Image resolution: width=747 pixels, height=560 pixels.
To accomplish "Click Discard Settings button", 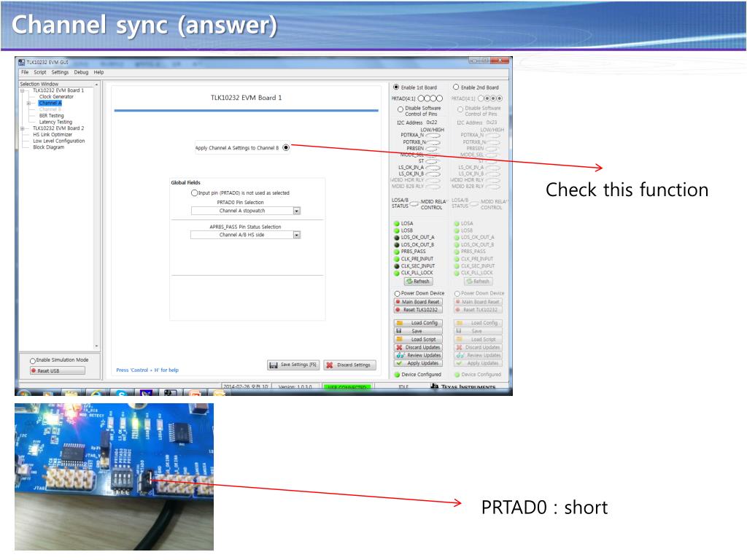I will click(349, 365).
